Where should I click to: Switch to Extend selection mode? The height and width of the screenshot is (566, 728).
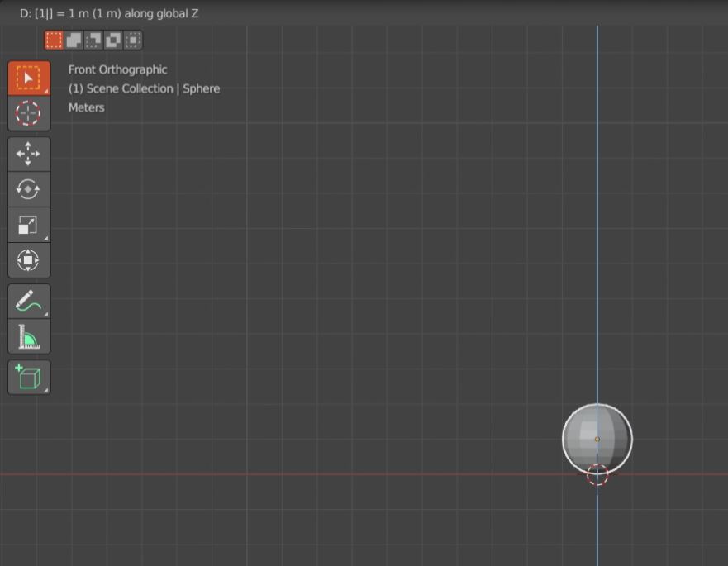(x=72, y=40)
